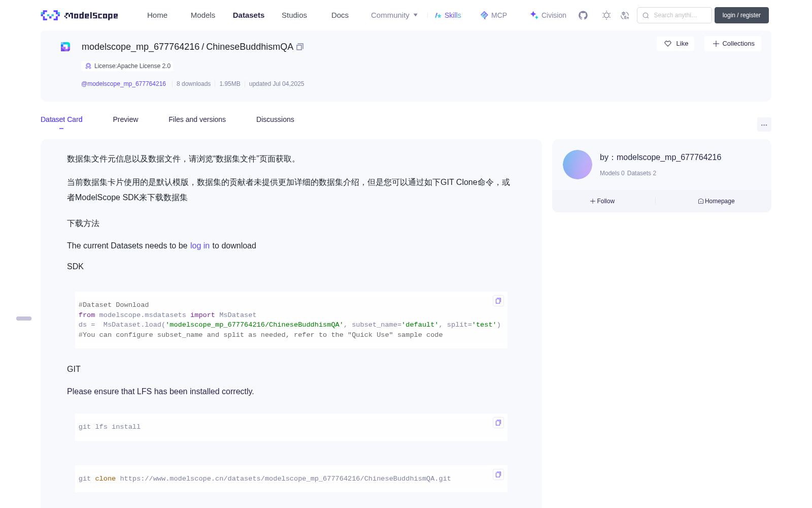Open the GitHub icon link

[x=583, y=15]
